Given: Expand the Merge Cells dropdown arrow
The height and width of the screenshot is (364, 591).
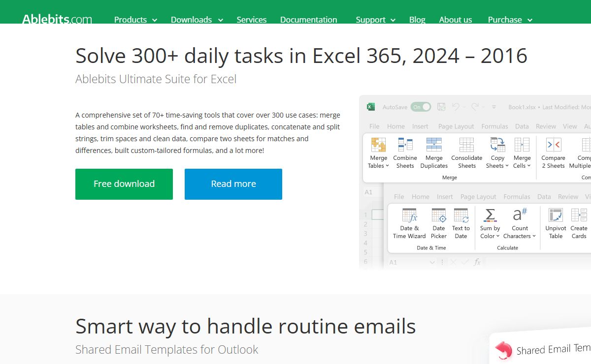Looking at the screenshot, I should click(x=529, y=166).
